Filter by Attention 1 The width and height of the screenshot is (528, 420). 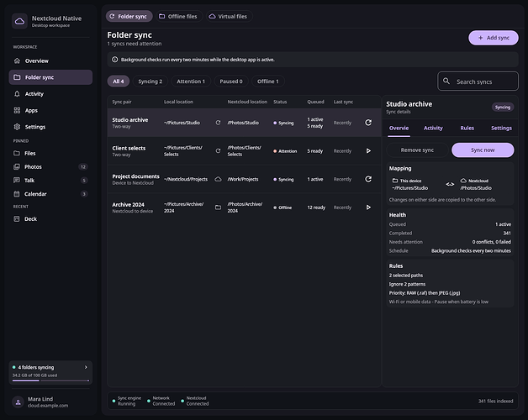click(x=191, y=81)
